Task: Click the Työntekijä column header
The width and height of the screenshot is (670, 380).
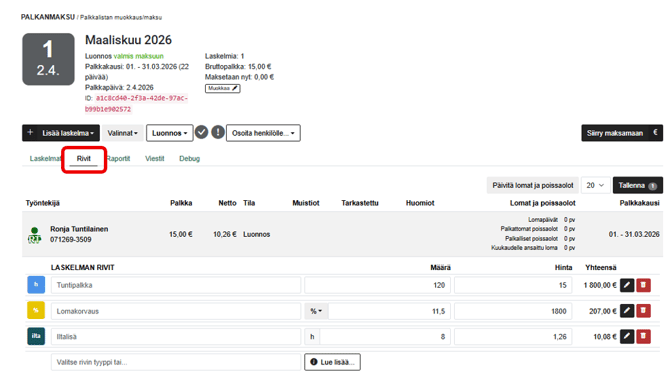Action: (x=43, y=203)
